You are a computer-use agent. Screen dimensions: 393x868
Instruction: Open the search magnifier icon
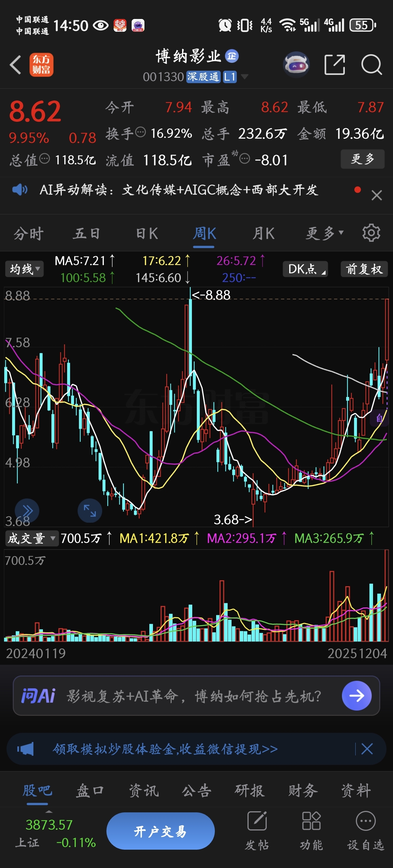(371, 64)
